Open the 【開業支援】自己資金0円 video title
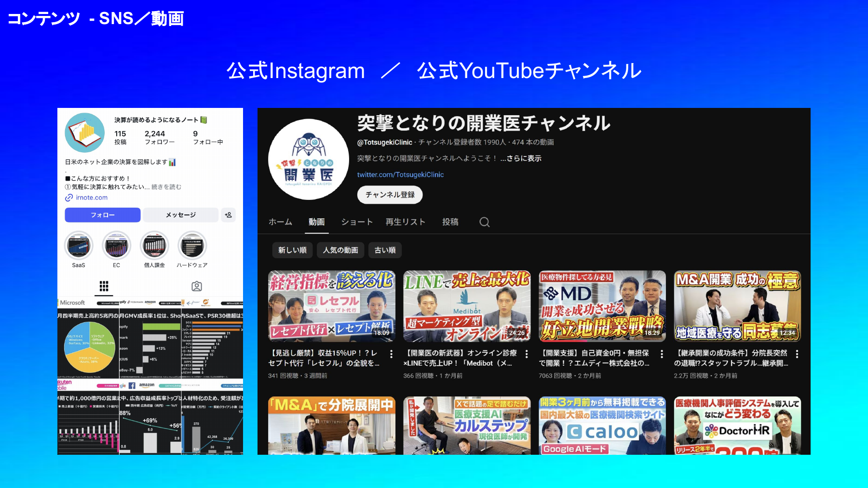Viewport: 868px width, 488px height. (x=595, y=358)
